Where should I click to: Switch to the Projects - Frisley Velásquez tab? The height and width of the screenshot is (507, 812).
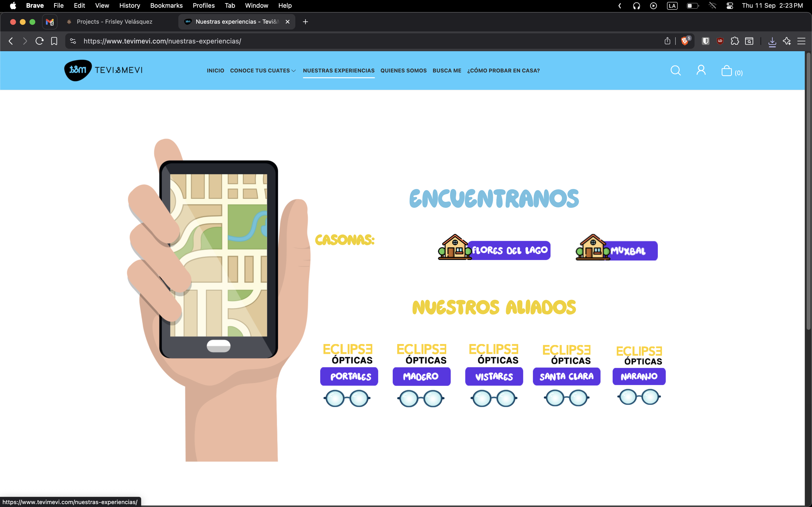tap(114, 22)
